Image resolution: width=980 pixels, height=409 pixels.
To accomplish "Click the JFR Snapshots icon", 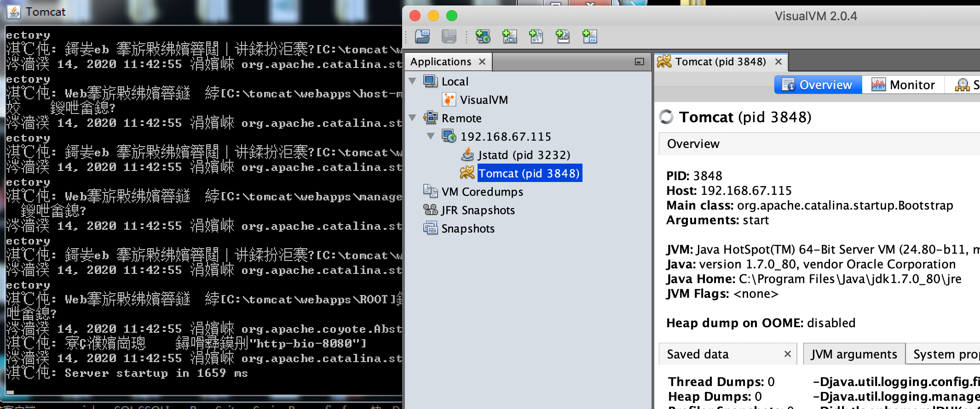I will 431,210.
